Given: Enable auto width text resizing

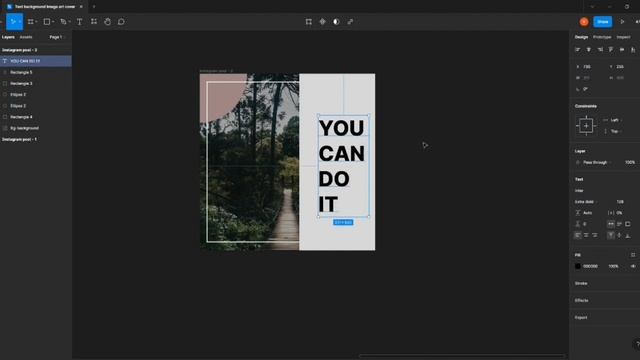Looking at the screenshot, I should coord(611,224).
